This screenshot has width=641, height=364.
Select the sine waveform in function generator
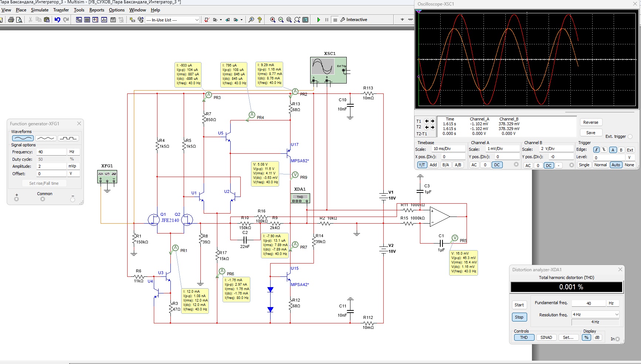(23, 138)
